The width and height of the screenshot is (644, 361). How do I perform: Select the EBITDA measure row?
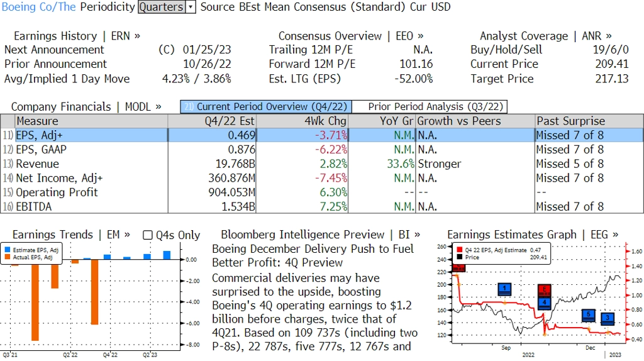322,206
